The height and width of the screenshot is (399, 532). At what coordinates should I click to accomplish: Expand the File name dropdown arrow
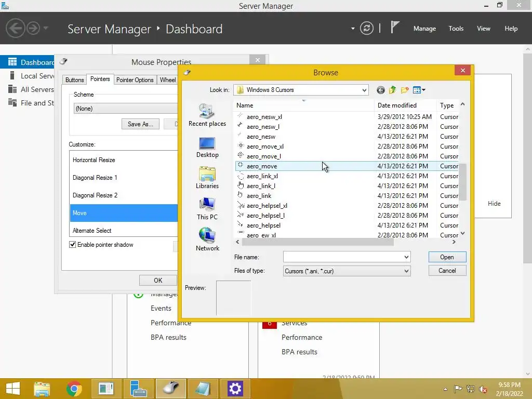pyautogui.click(x=406, y=257)
